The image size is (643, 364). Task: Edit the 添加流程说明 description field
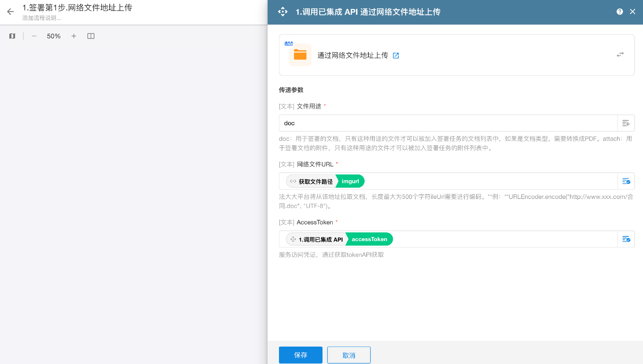(x=42, y=18)
